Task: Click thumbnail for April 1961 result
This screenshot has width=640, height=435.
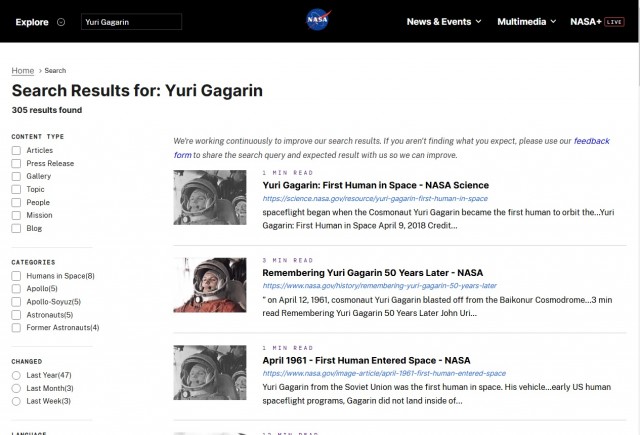Action: 210,373
